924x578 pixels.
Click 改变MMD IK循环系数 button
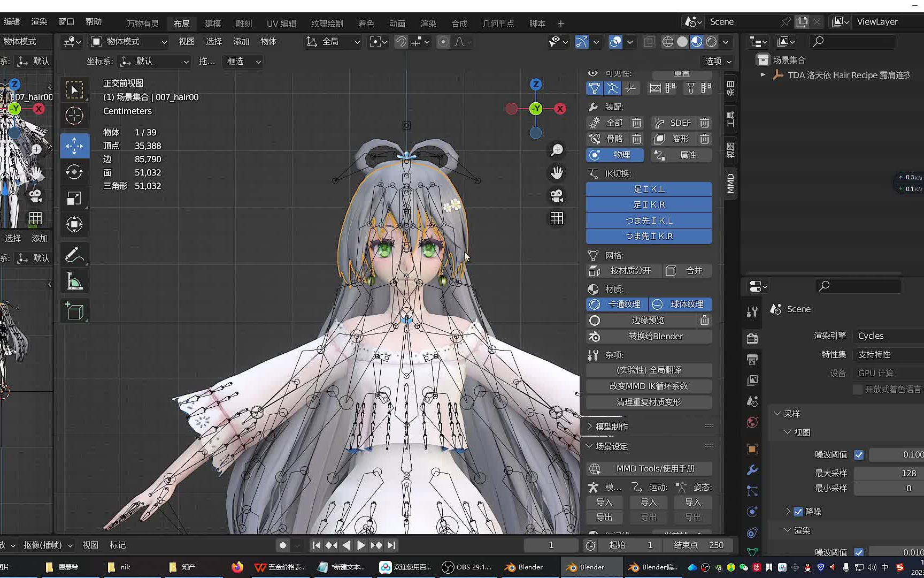649,386
